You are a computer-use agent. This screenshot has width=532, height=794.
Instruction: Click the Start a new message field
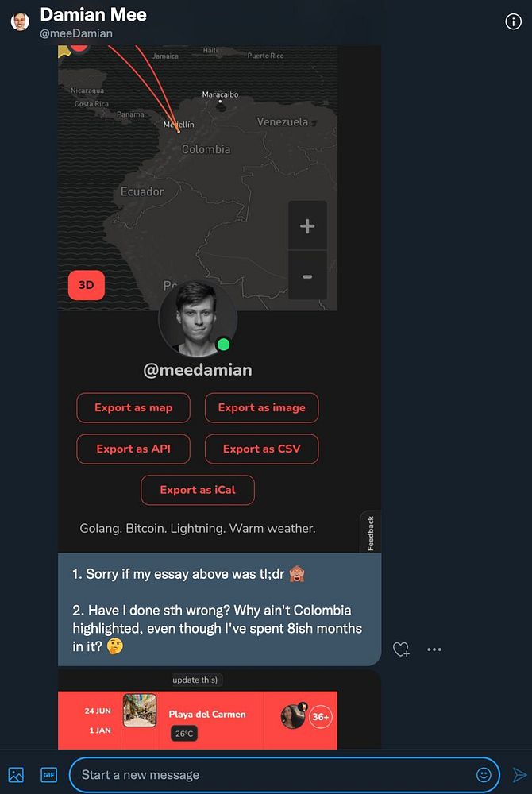point(284,775)
